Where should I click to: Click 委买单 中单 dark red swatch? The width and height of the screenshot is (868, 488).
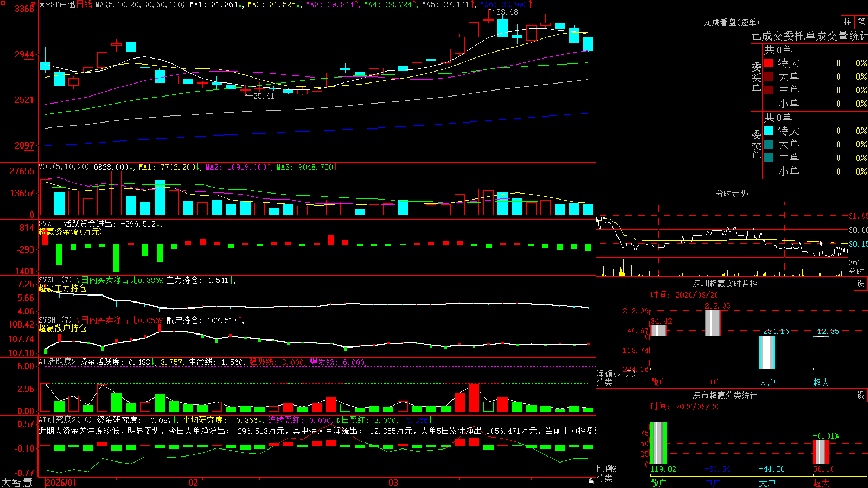pos(768,90)
